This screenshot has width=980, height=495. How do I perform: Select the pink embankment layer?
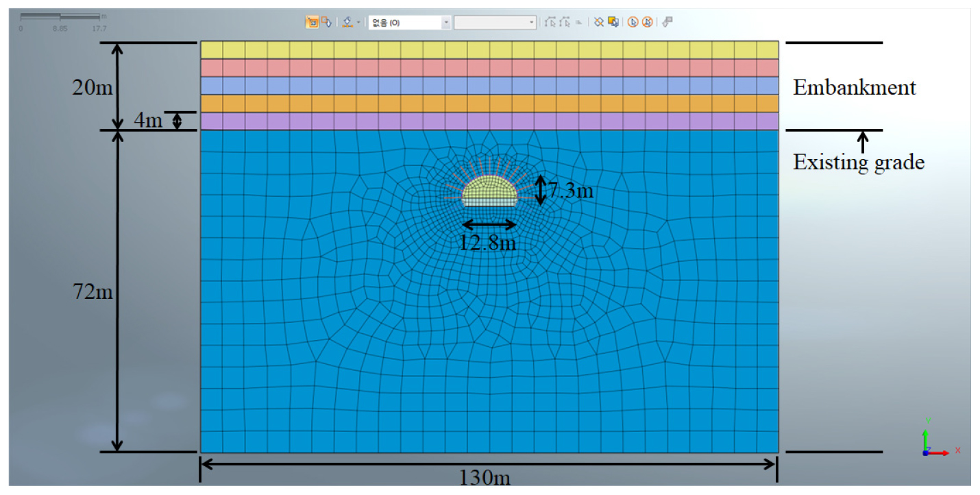[489, 68]
